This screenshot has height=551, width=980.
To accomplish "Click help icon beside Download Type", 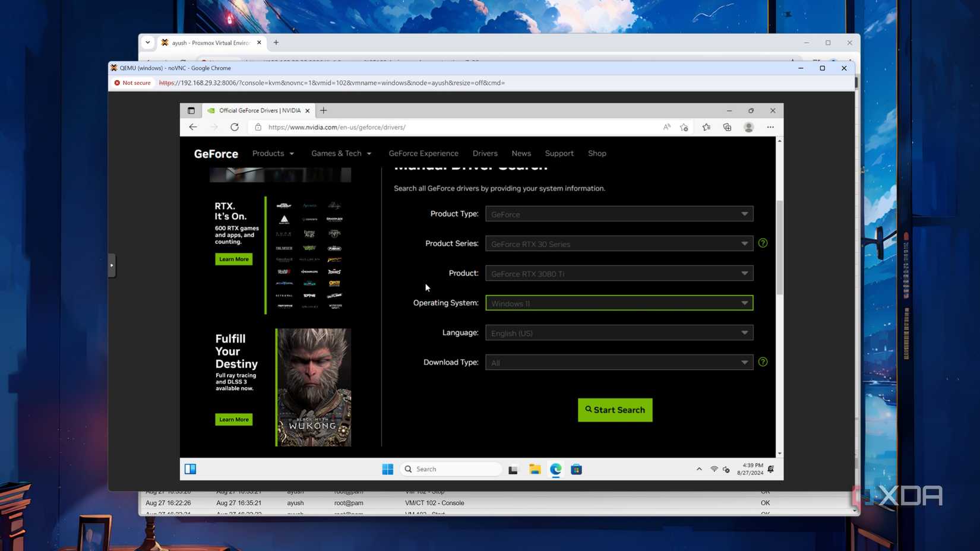I will [x=763, y=362].
